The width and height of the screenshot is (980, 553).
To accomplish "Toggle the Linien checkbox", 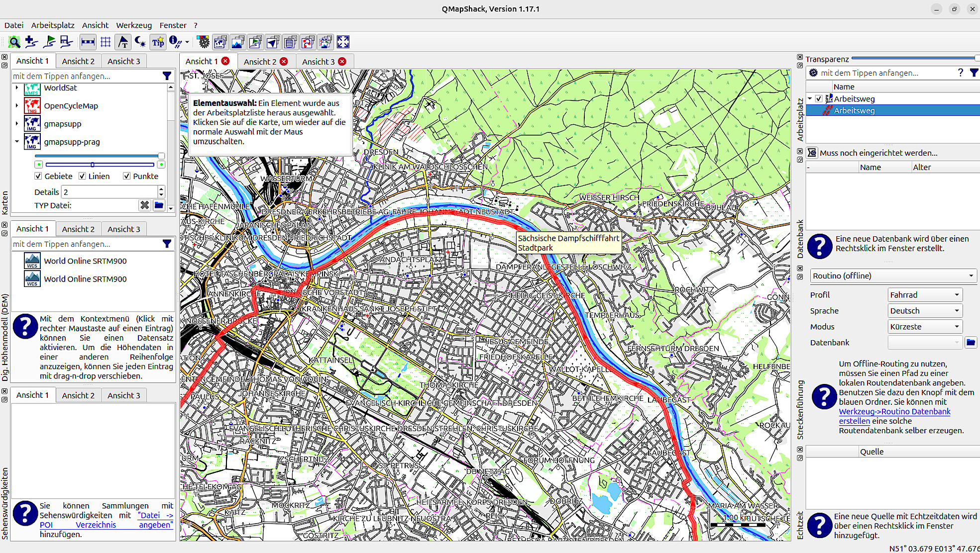I will (x=83, y=176).
